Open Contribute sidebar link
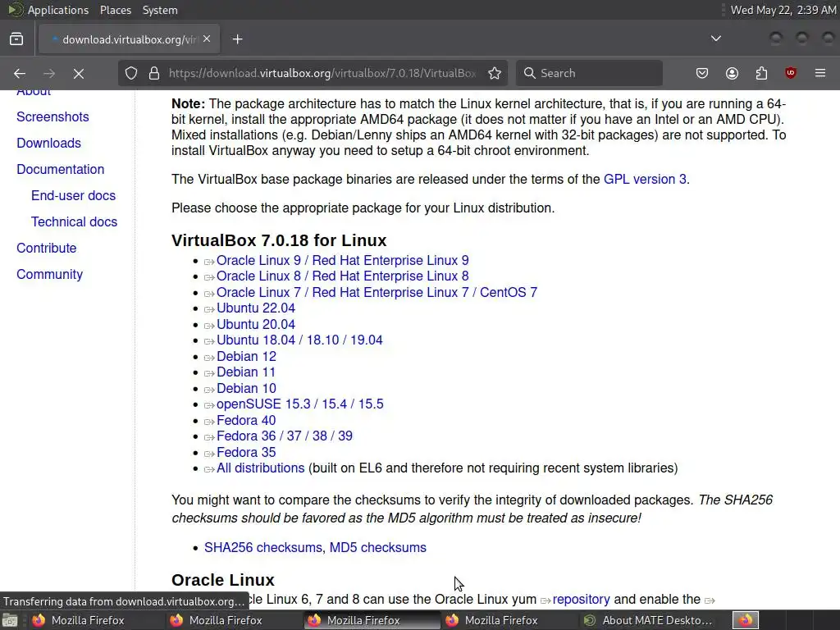This screenshot has height=630, width=840. pyautogui.click(x=47, y=248)
